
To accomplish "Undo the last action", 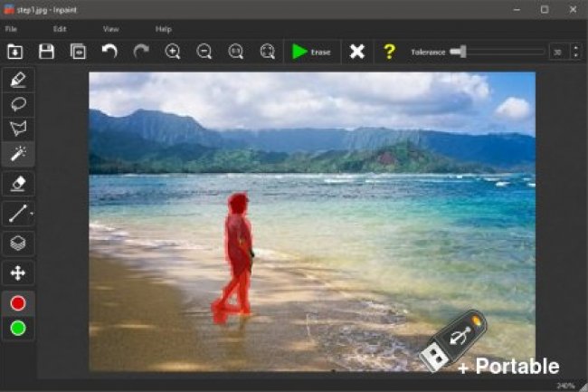I will [109, 52].
